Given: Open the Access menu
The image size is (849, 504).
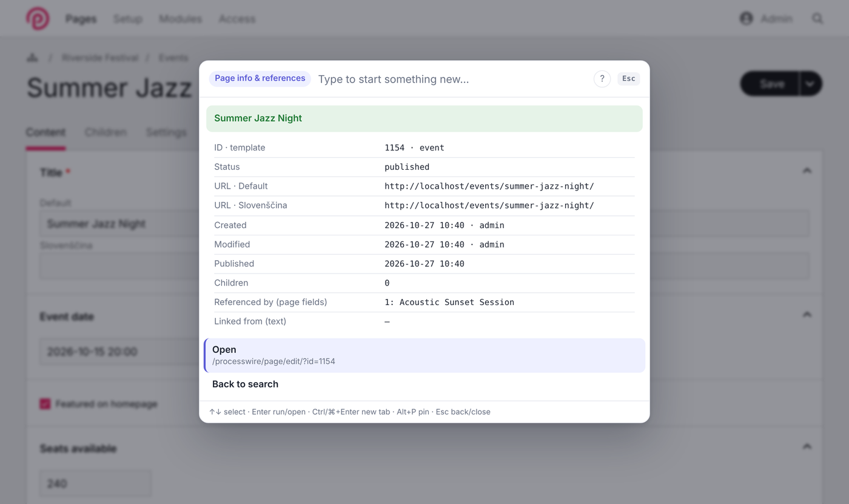Looking at the screenshot, I should pos(237,19).
